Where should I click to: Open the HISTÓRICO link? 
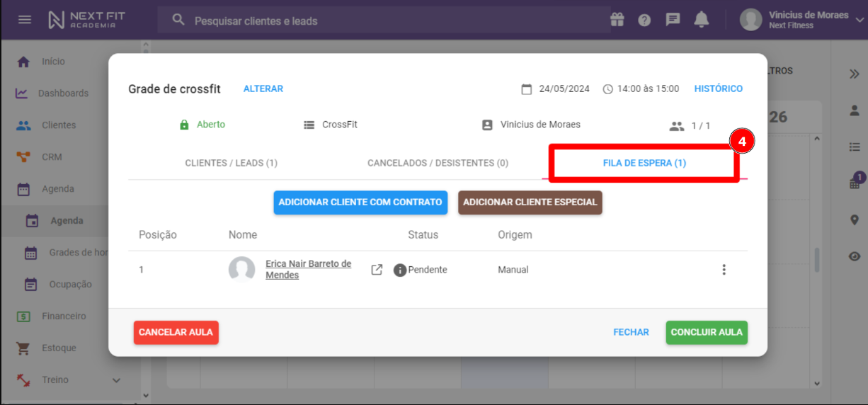pos(719,89)
